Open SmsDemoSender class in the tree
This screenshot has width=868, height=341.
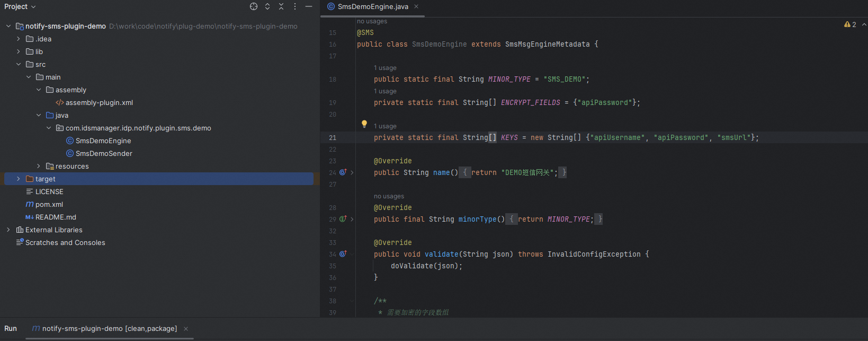(x=104, y=153)
